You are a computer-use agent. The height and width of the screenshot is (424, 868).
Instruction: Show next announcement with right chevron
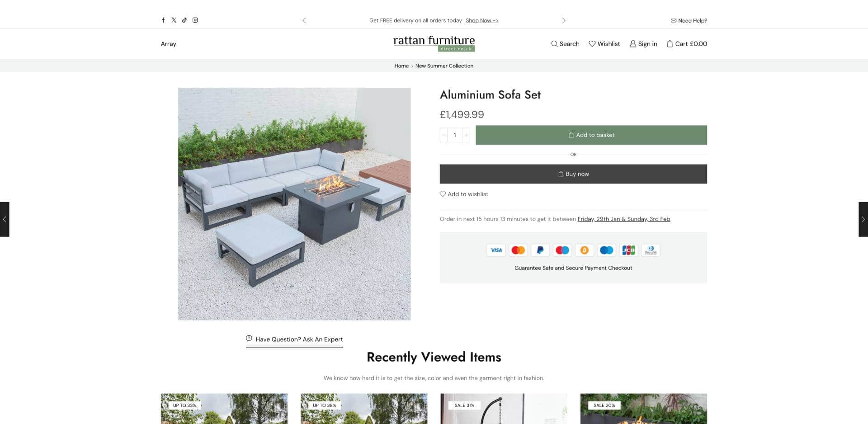tap(564, 20)
